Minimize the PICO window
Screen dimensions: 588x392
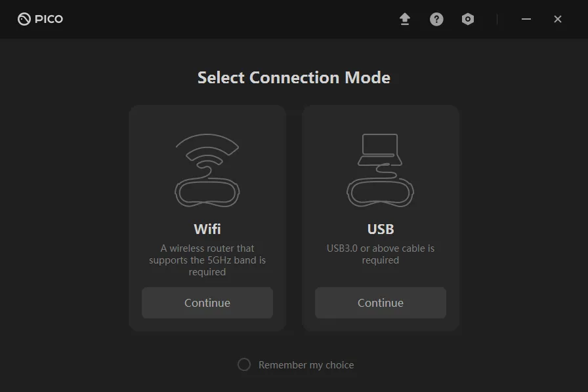coord(526,19)
